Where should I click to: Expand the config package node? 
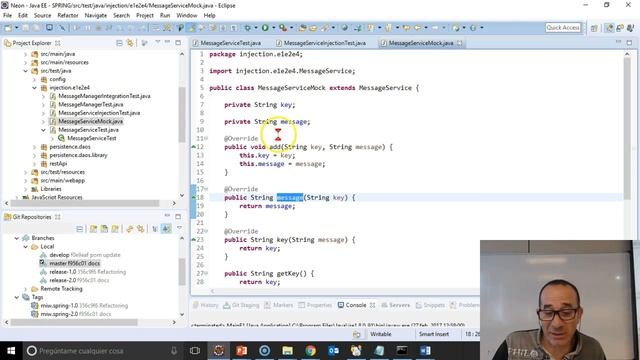(34, 79)
